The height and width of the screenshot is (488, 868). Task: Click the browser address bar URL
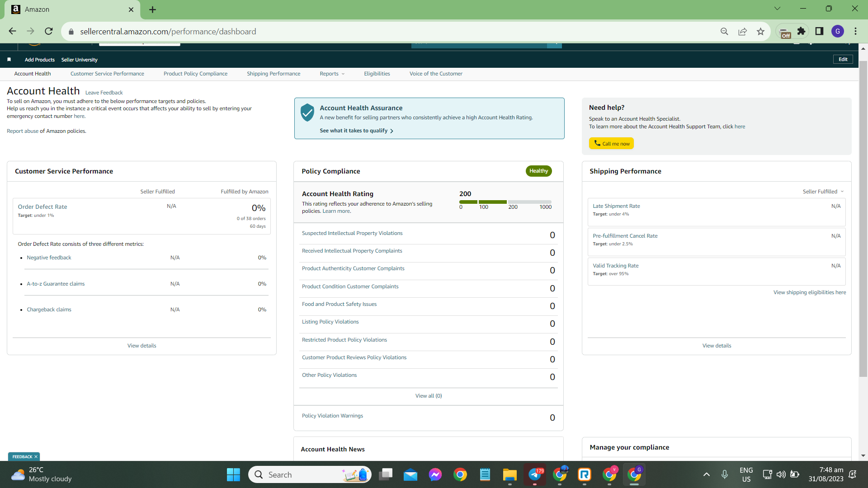pos(168,32)
